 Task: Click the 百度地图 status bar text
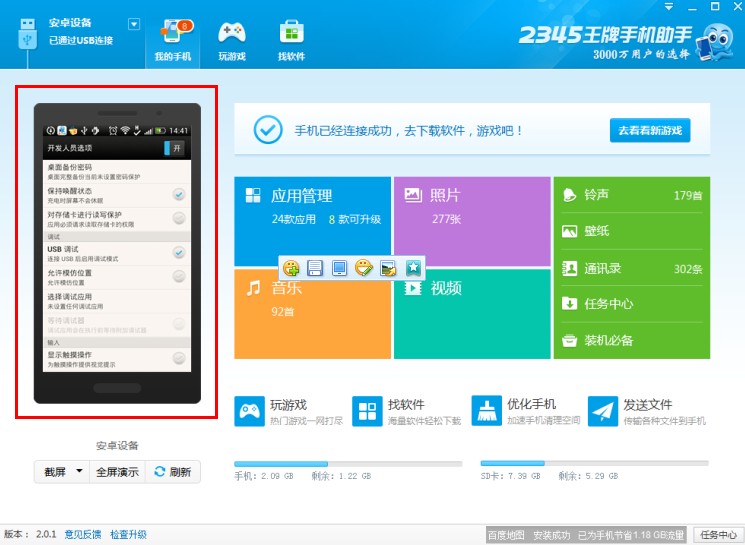tap(506, 535)
